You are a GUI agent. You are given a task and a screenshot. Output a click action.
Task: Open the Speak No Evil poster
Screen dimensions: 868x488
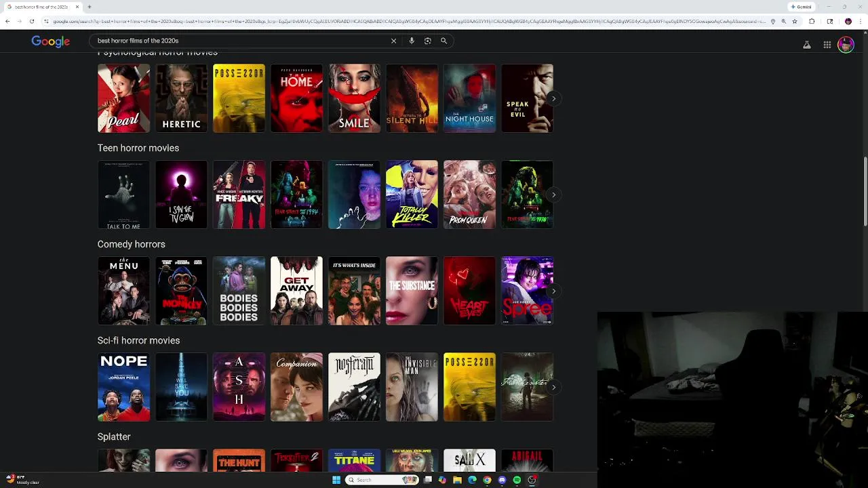[x=527, y=98]
